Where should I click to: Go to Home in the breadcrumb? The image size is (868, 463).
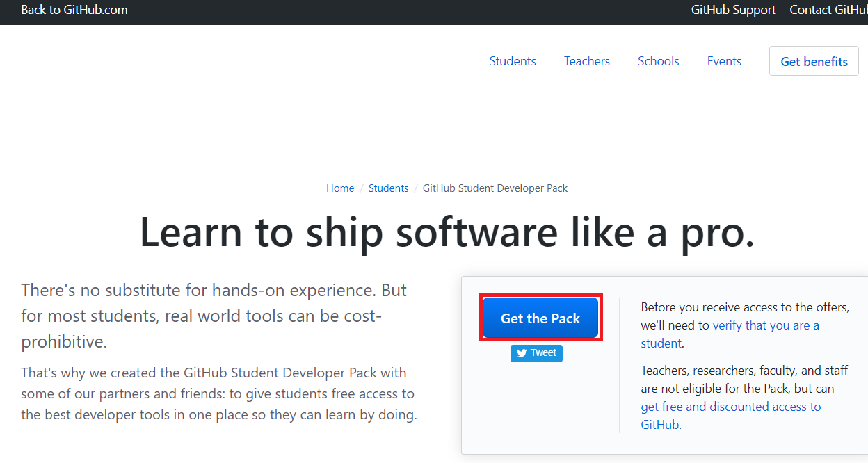pos(340,188)
